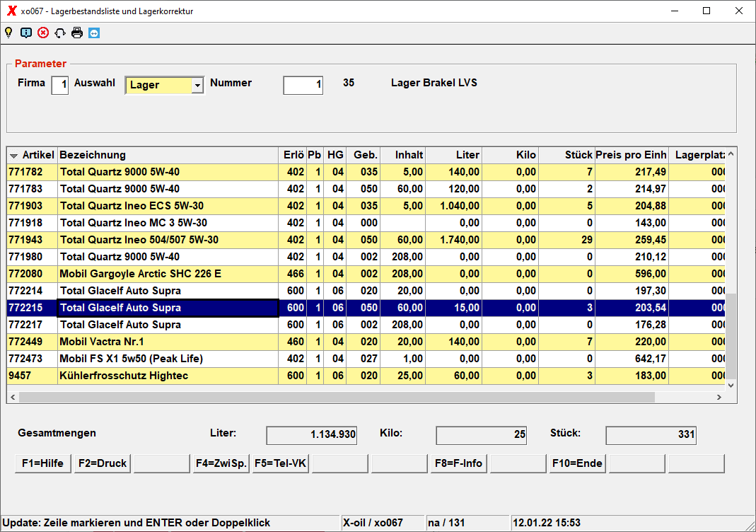Click the Kilo column header
Screen dimensions: 756x532
pos(510,156)
